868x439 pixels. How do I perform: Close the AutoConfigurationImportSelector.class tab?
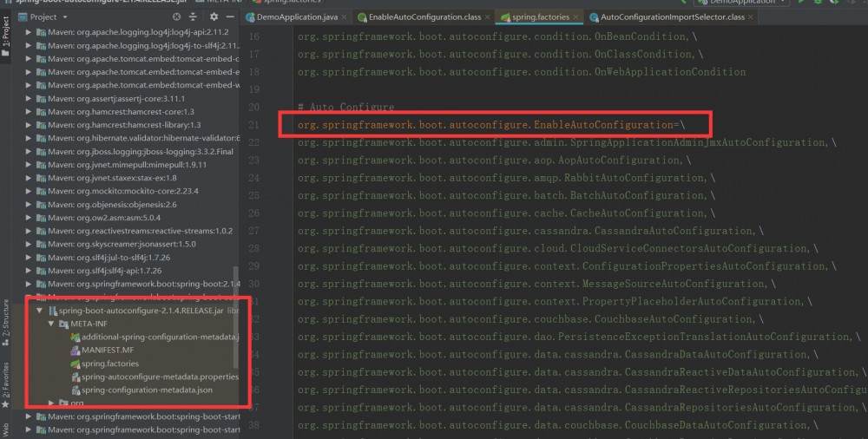point(751,17)
